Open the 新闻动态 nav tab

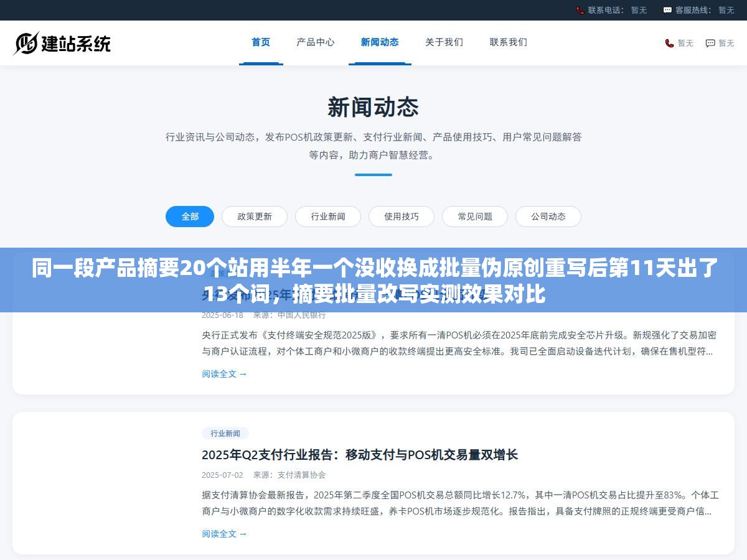[380, 42]
